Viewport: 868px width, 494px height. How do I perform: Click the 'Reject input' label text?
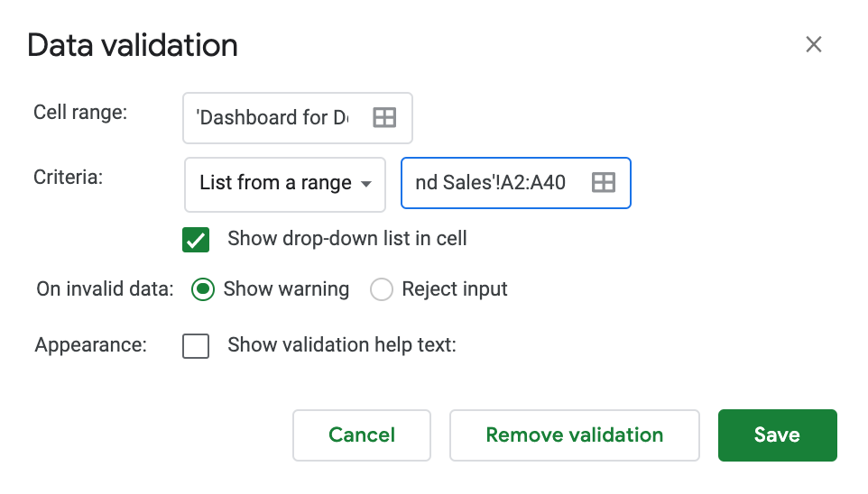pyautogui.click(x=455, y=289)
